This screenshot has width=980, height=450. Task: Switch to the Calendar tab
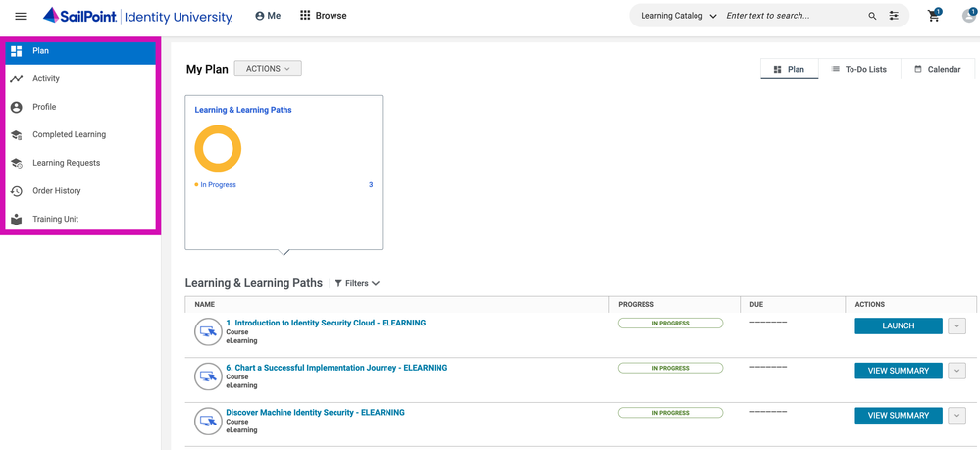pyautogui.click(x=937, y=69)
